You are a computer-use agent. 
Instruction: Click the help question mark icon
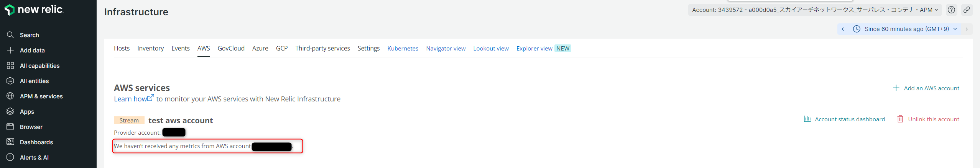(951, 10)
